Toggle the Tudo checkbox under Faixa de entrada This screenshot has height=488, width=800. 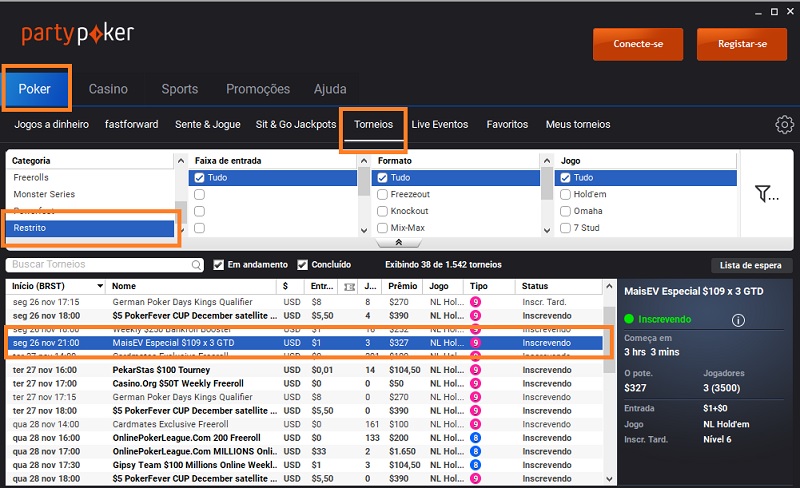coord(199,178)
